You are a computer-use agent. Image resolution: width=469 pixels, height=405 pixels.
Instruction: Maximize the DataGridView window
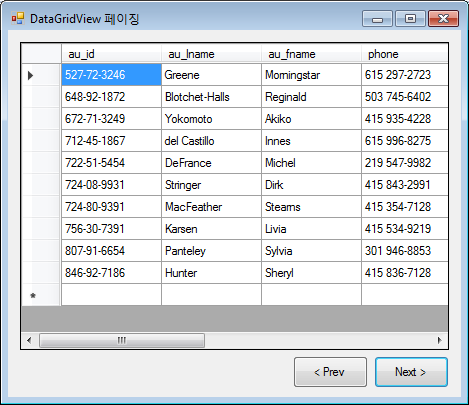click(410, 18)
